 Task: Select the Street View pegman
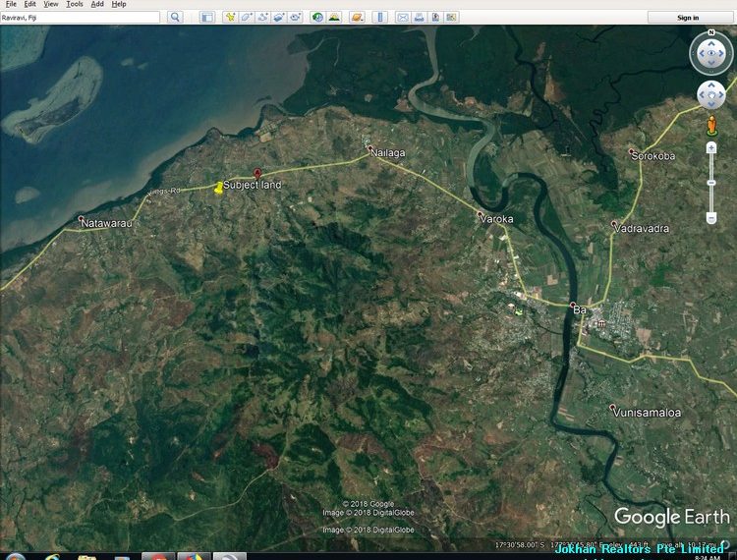711,125
